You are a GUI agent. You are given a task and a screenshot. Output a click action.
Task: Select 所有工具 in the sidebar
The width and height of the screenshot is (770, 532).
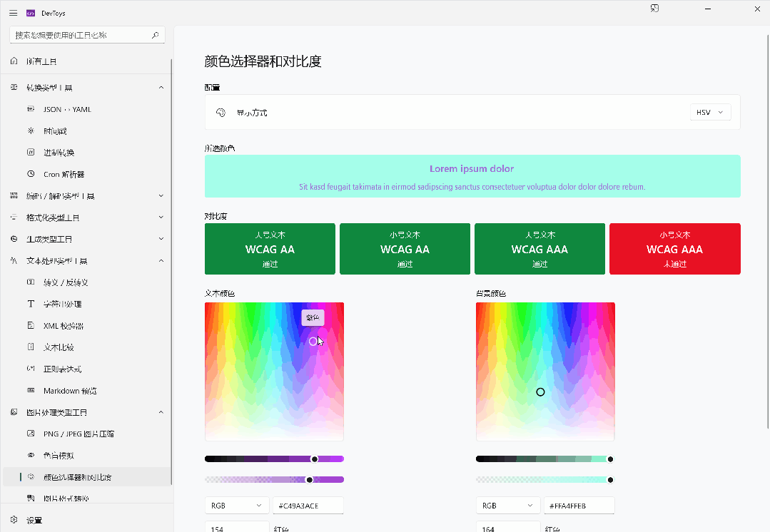tap(41, 61)
